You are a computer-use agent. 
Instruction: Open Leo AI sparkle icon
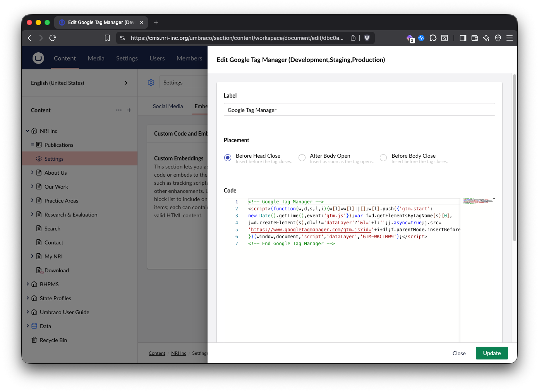pyautogui.click(x=486, y=38)
